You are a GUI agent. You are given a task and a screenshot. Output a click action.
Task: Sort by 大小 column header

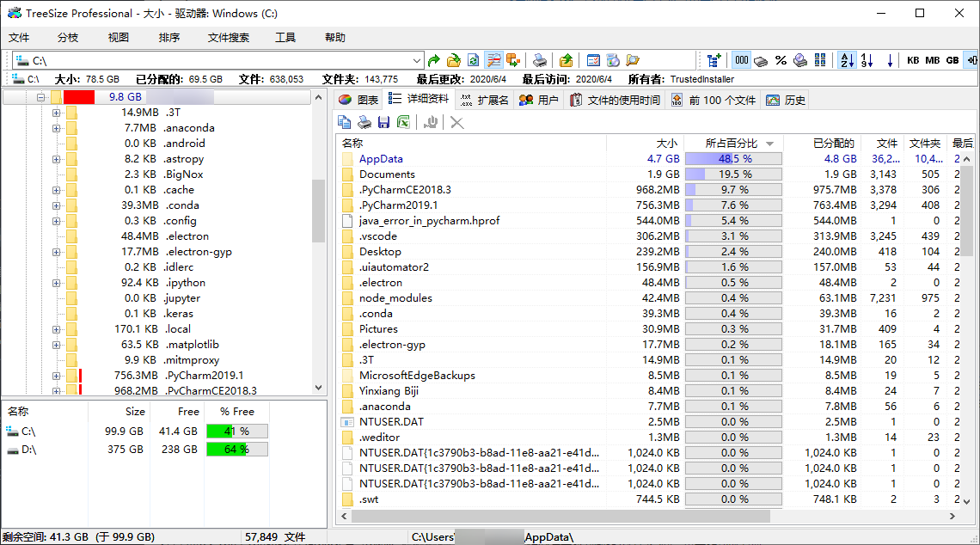[646, 143]
